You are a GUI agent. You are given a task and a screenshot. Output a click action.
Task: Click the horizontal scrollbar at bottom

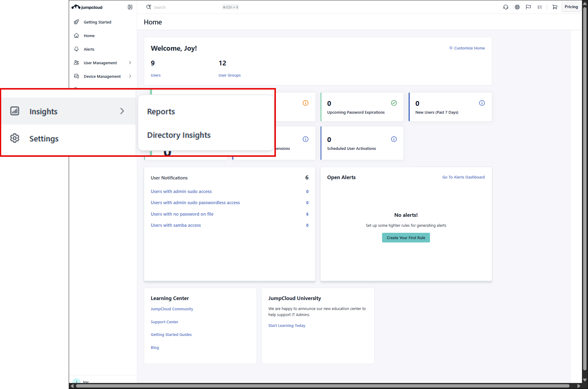coord(323,386)
